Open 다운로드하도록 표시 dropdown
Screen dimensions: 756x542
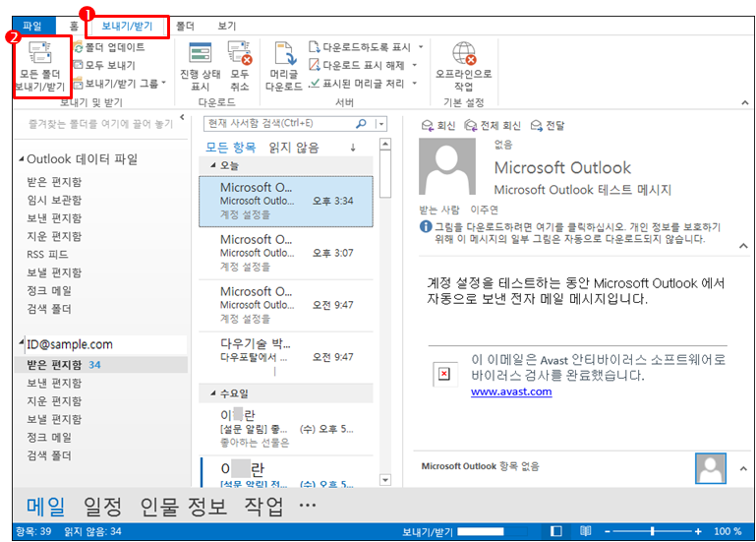pyautogui.click(x=421, y=47)
